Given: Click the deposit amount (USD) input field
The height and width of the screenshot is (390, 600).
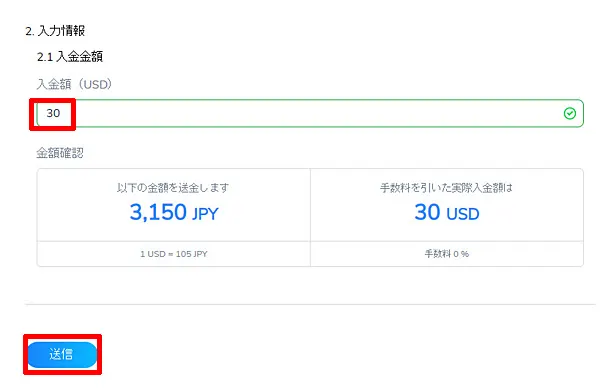Looking at the screenshot, I should click(310, 113).
